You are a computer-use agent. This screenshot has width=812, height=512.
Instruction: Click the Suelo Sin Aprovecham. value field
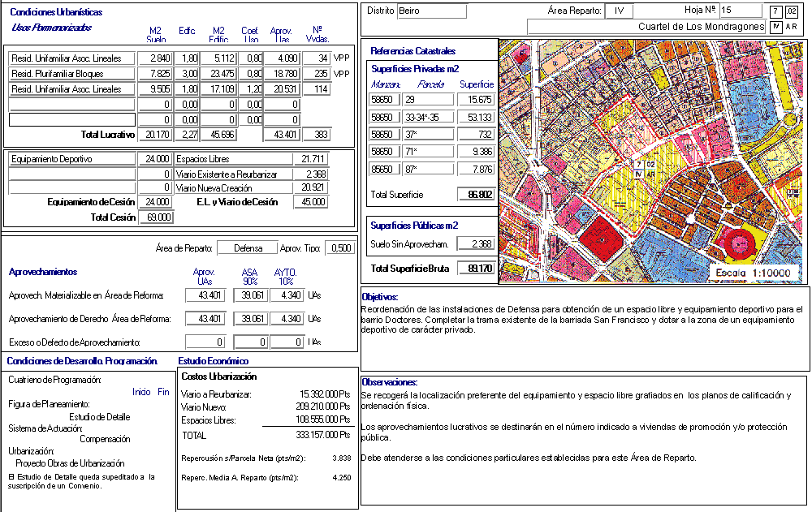pos(476,243)
